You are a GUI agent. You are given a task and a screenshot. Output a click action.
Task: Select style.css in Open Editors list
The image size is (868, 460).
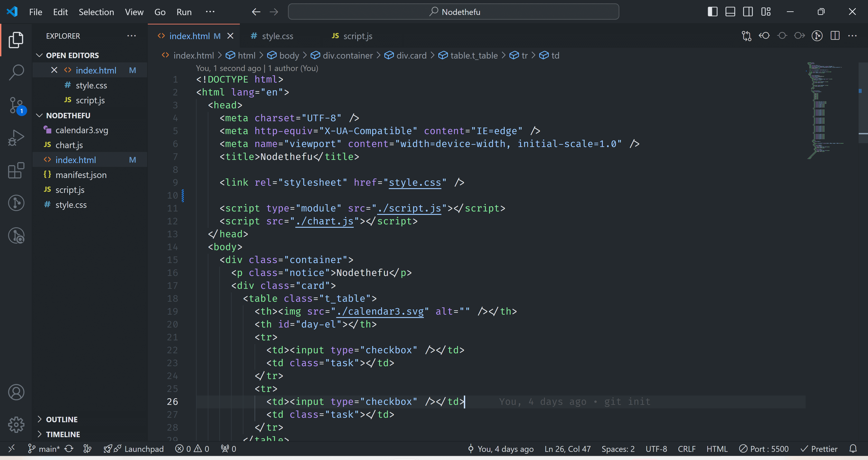pyautogui.click(x=90, y=85)
